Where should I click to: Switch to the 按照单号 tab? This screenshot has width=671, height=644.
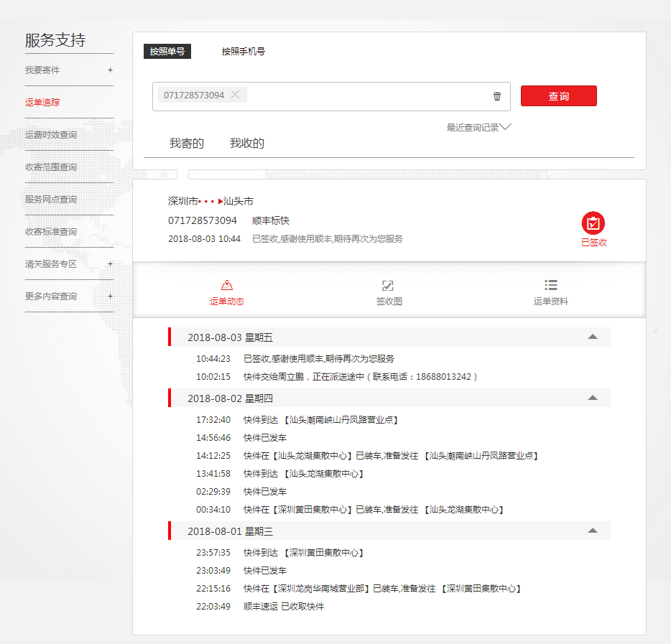[167, 51]
